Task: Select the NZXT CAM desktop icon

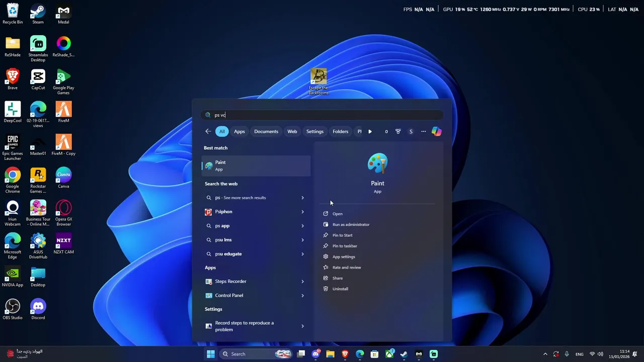Action: tap(63, 244)
